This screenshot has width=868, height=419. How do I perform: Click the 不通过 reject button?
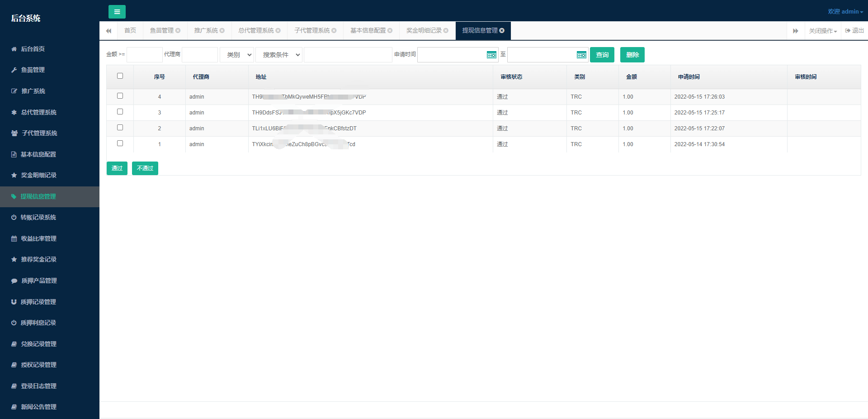point(145,168)
